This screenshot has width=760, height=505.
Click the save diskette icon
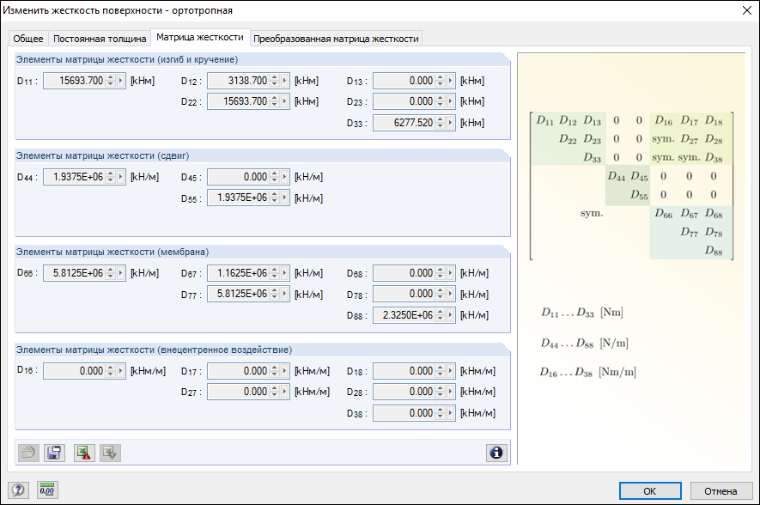pyautogui.click(x=54, y=453)
